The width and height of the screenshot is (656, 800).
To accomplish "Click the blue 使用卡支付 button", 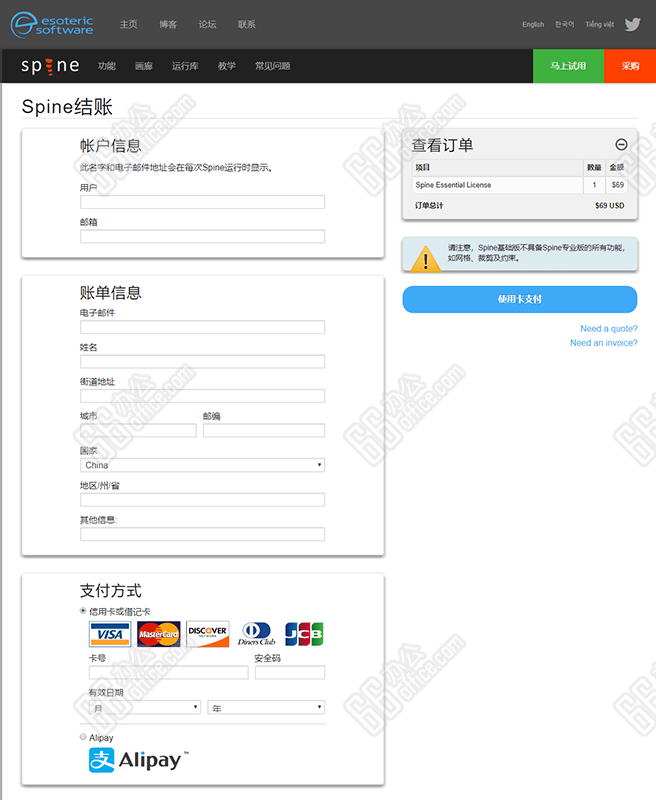I will [x=520, y=299].
